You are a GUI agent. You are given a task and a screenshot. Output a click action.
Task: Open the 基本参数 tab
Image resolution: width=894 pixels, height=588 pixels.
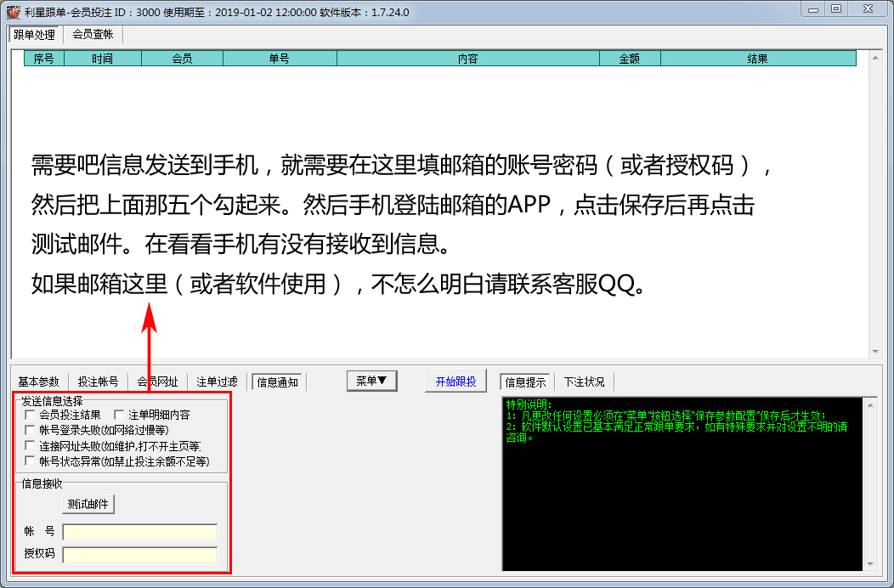(x=39, y=382)
